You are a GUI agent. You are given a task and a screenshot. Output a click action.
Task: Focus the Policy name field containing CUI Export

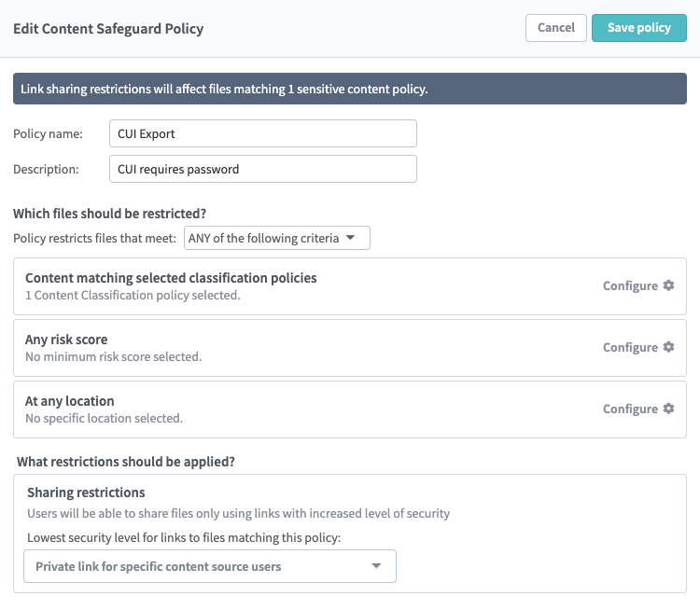pos(262,133)
